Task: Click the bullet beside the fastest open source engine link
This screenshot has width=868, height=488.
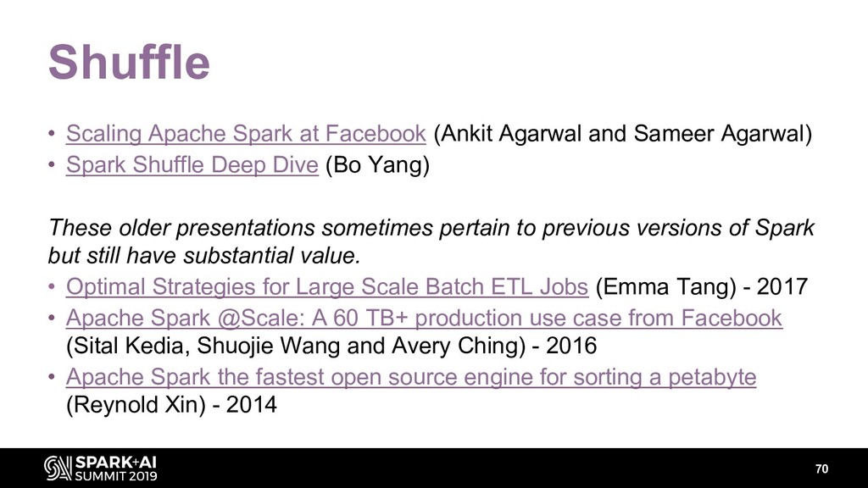Action: 52,377
